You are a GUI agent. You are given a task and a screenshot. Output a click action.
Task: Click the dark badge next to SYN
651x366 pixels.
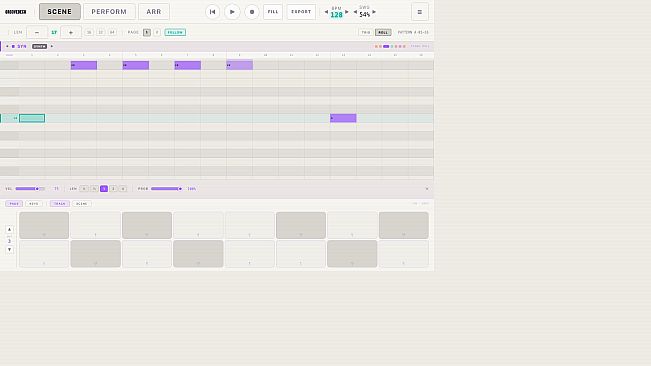pos(39,46)
